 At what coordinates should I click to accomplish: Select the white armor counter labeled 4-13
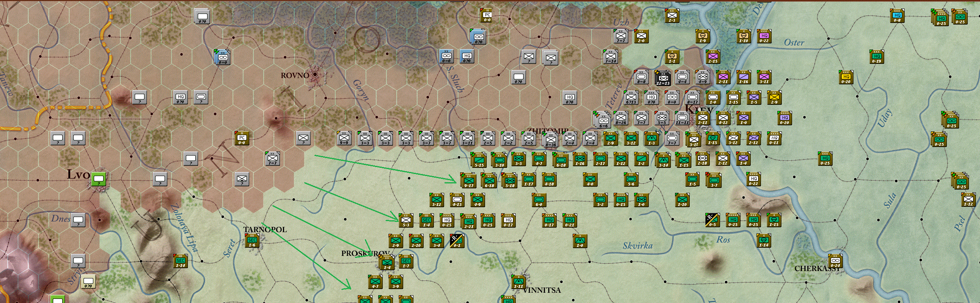pos(457,200)
